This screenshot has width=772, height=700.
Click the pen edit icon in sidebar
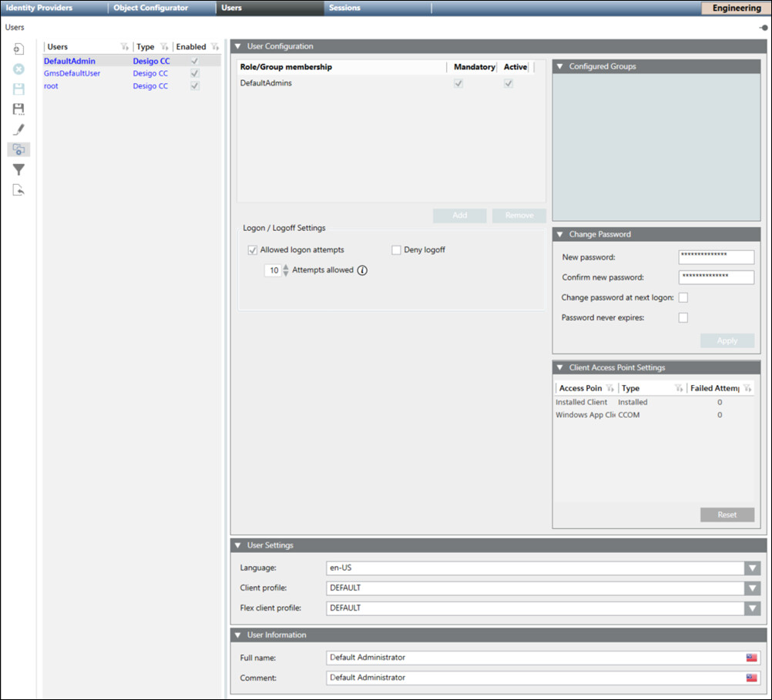tap(19, 129)
